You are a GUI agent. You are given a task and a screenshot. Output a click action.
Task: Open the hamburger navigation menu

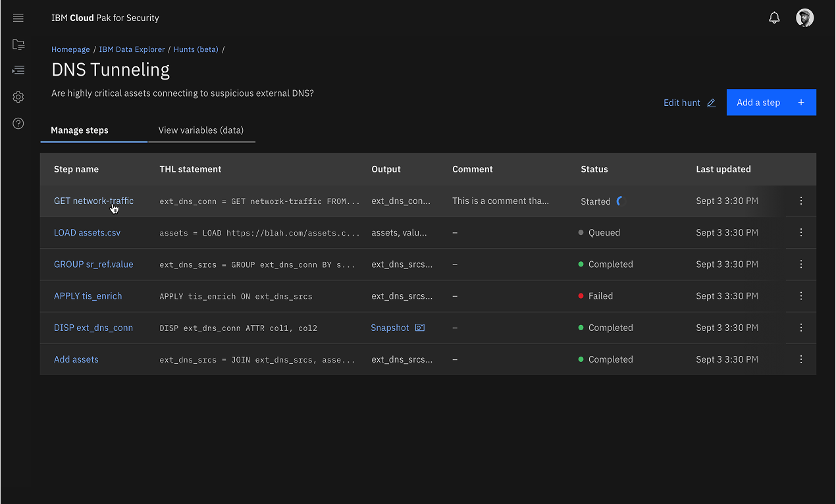18,18
